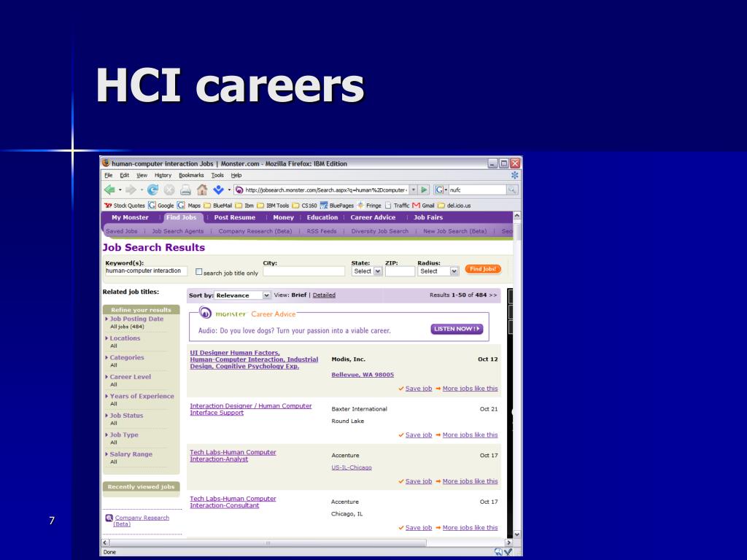Expand the Career Level filter

(130, 377)
